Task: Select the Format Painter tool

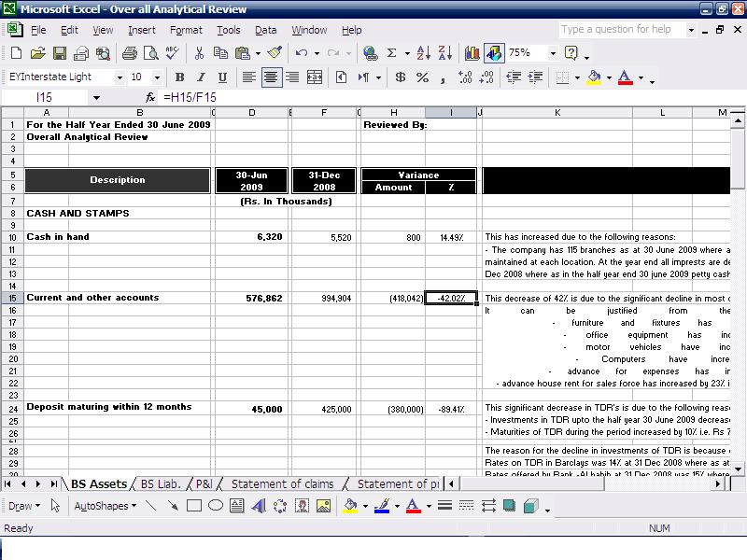Action: point(275,54)
